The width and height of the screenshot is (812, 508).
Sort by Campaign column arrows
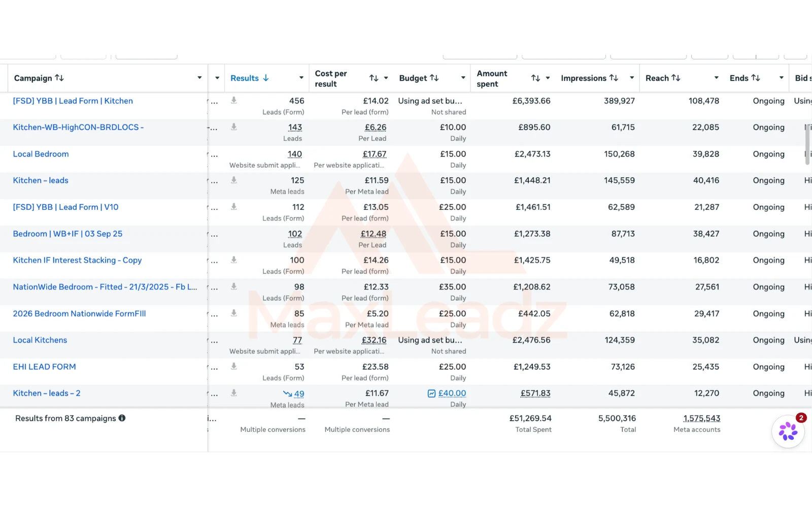click(x=59, y=78)
